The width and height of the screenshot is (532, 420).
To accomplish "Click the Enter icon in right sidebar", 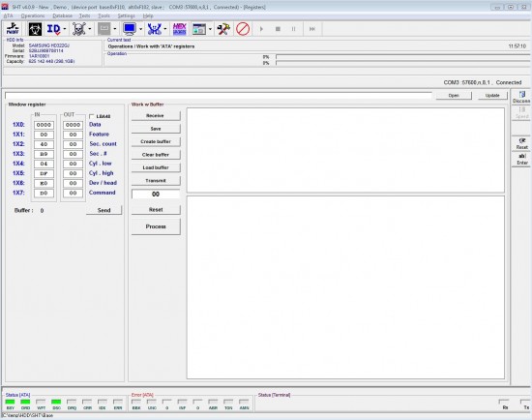I will (521, 160).
